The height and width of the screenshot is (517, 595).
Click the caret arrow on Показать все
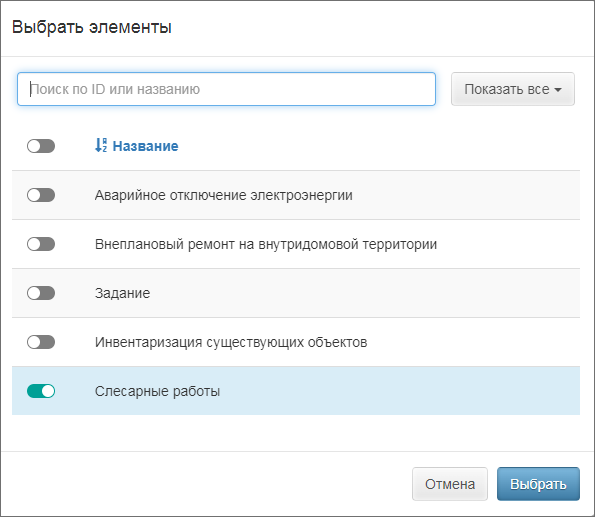coord(558,90)
